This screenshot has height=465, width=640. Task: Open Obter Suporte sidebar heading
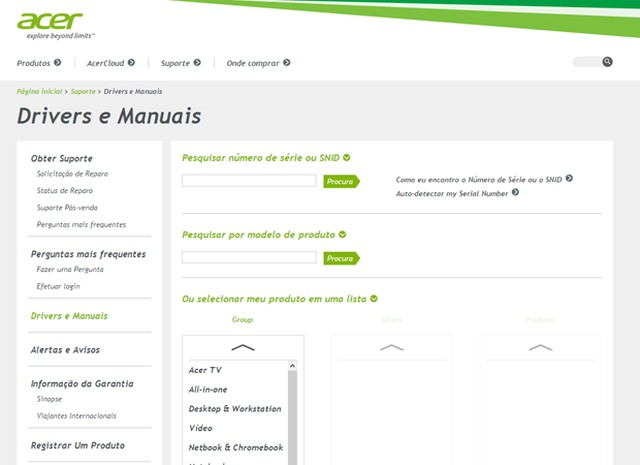click(x=62, y=158)
